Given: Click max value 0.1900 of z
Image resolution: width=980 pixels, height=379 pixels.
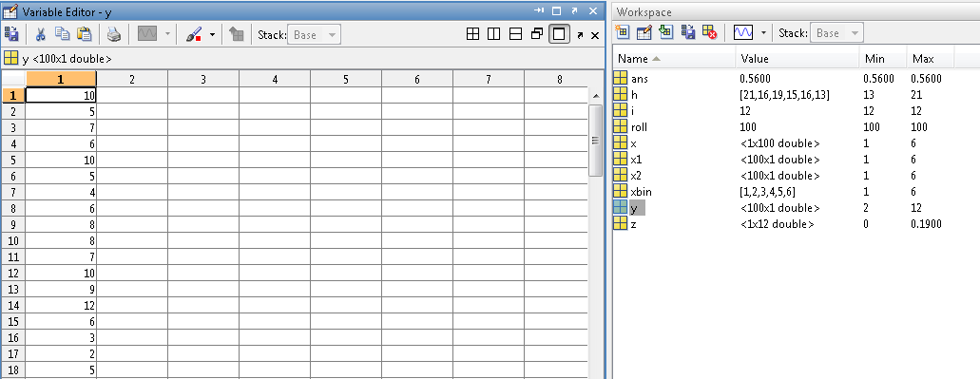Looking at the screenshot, I should click(926, 224).
